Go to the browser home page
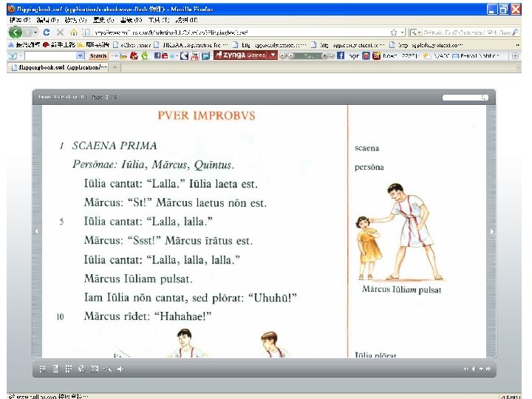Viewport: 532px width, 399px height. point(74,33)
